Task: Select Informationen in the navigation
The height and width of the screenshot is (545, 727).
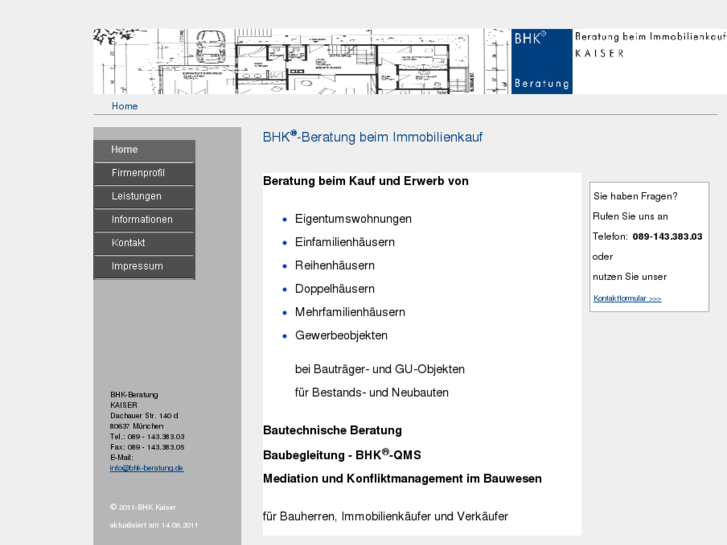Action: click(x=144, y=220)
